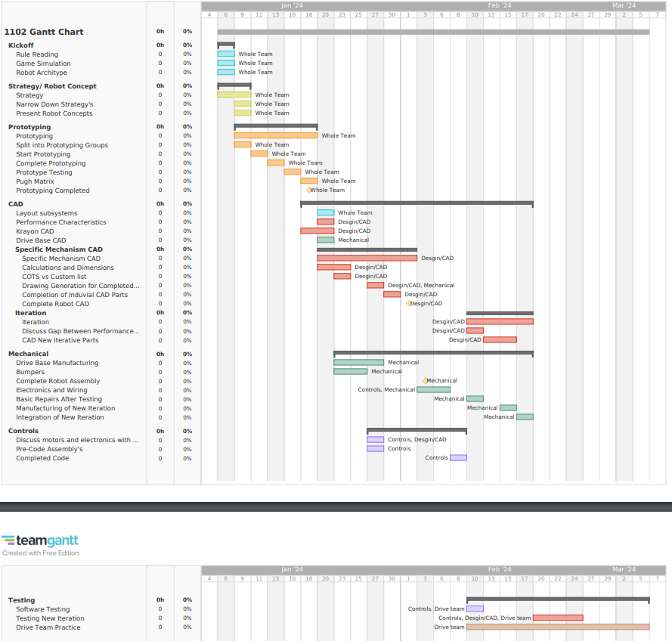
Task: Click the Software Testing task name
Action: (42, 609)
